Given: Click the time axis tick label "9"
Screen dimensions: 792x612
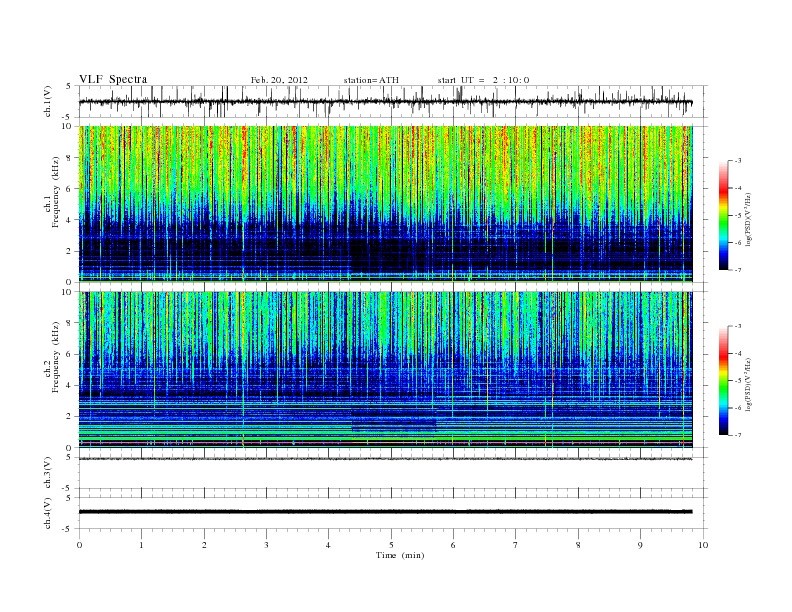Looking at the screenshot, I should point(640,545).
